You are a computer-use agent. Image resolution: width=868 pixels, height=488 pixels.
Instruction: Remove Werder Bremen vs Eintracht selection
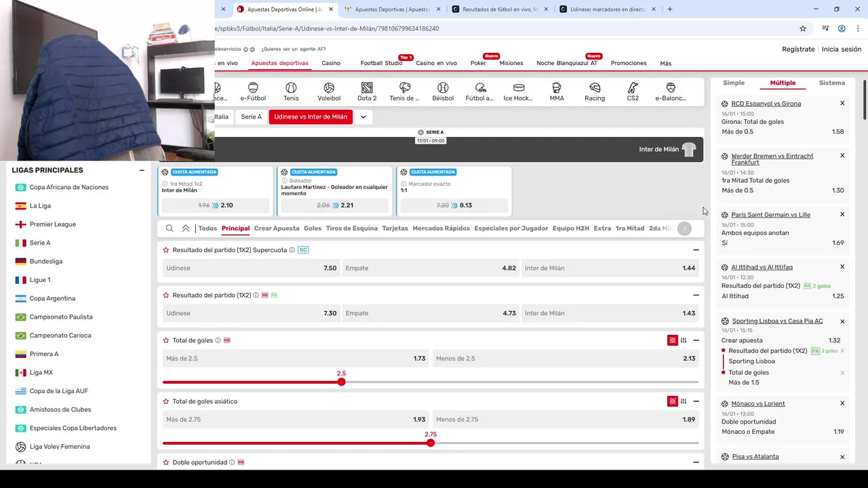[842, 156]
